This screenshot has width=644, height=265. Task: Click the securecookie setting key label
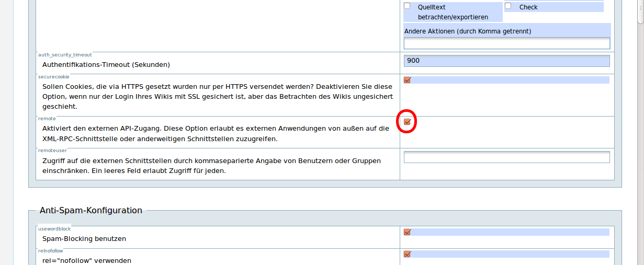[53, 76]
